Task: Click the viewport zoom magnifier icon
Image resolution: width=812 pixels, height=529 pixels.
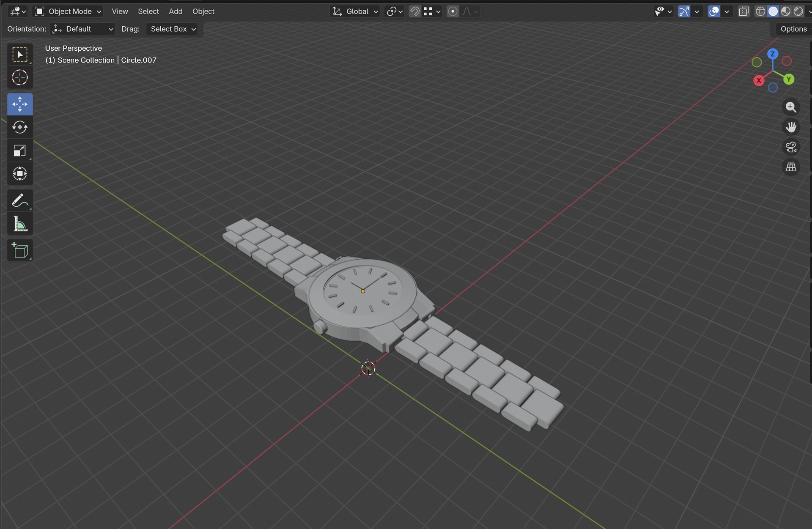Action: click(791, 107)
